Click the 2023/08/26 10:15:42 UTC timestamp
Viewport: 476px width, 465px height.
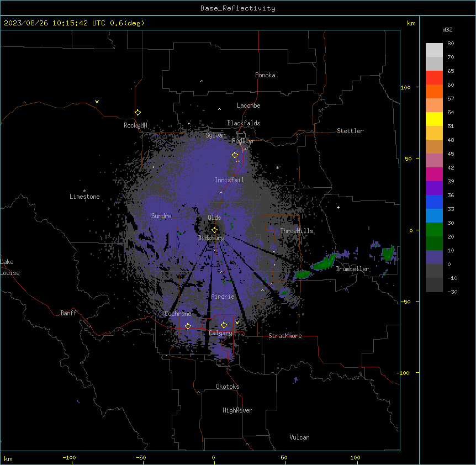tap(55, 23)
